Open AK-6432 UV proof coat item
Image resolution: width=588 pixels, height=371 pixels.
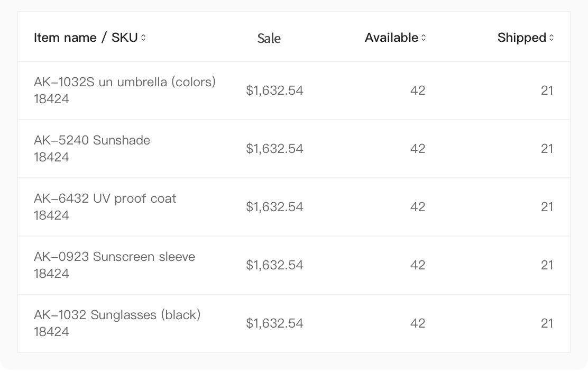[x=105, y=198]
